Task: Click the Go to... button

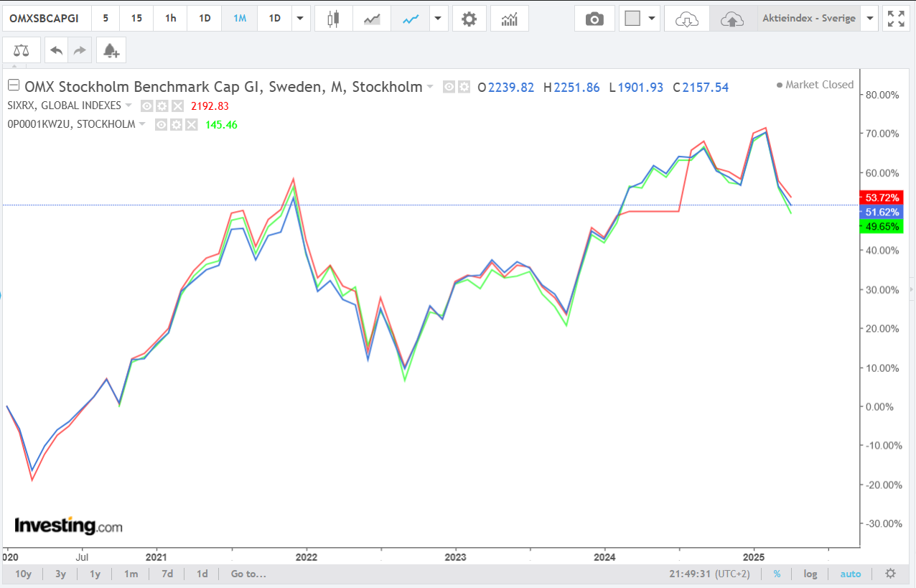Action: [248, 574]
